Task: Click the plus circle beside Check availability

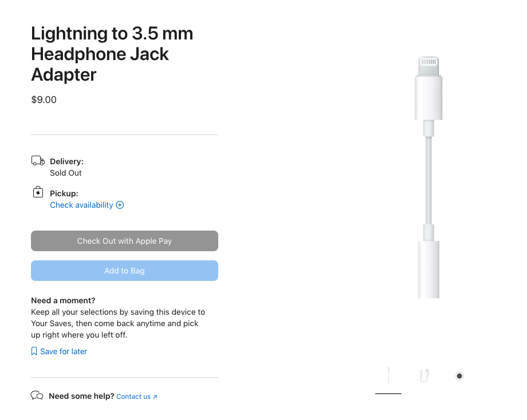Action: [x=120, y=205]
